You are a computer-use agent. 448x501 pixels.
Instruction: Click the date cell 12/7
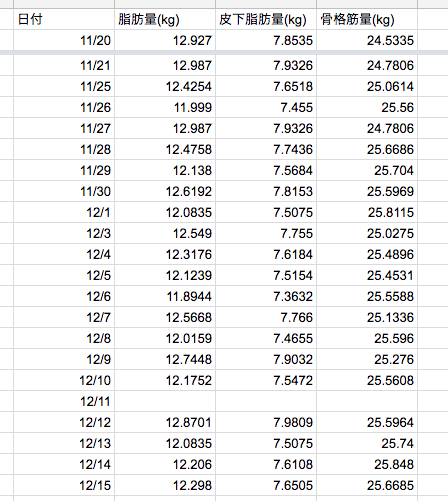coord(64,317)
